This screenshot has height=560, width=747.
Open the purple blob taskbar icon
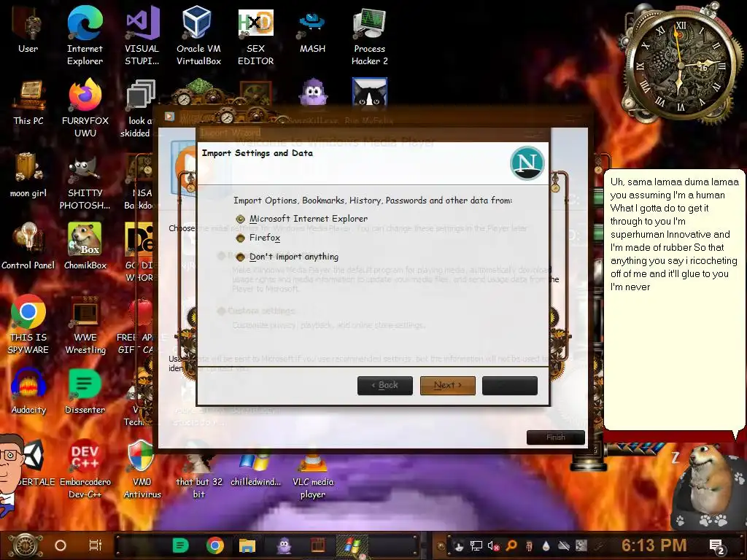(284, 545)
